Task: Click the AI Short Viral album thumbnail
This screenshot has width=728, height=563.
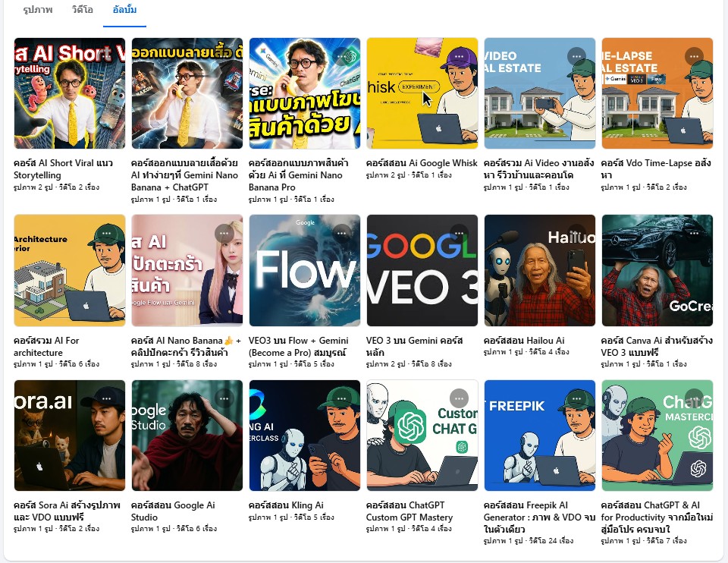Action: pos(70,93)
